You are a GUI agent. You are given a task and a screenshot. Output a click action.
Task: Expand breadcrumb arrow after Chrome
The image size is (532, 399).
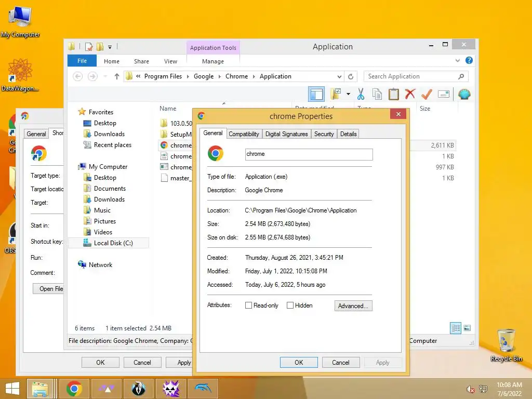click(254, 76)
